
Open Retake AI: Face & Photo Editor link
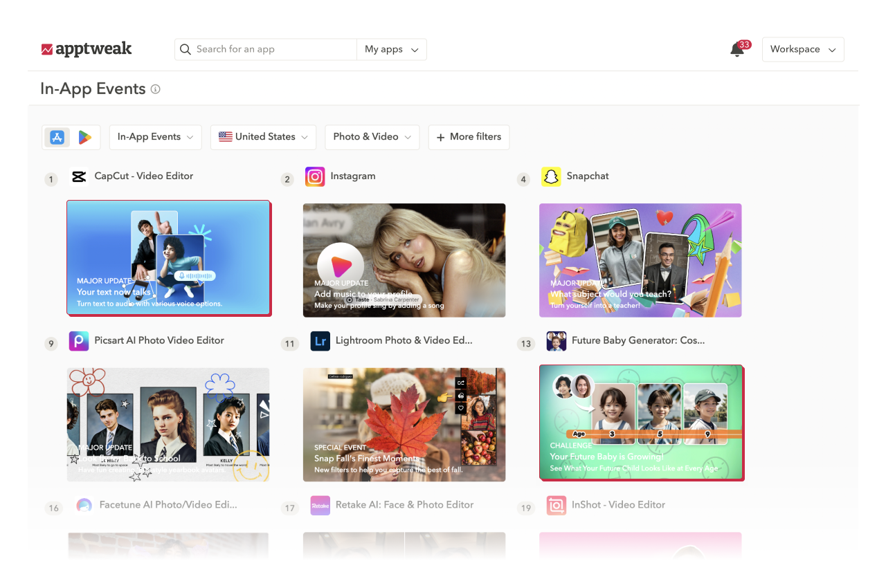405,506
